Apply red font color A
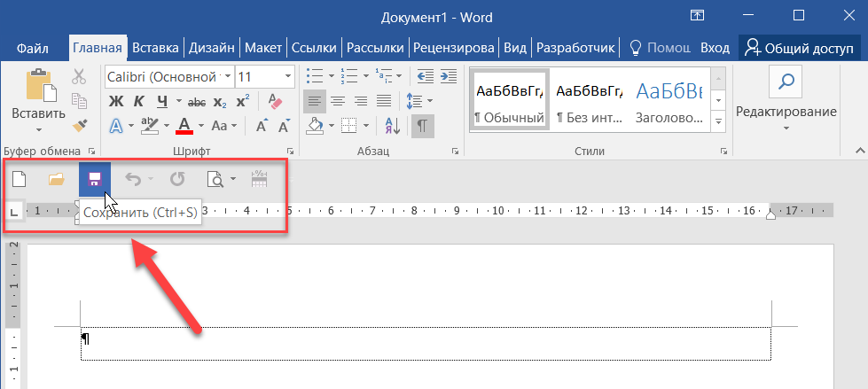The width and height of the screenshot is (868, 389). (184, 126)
